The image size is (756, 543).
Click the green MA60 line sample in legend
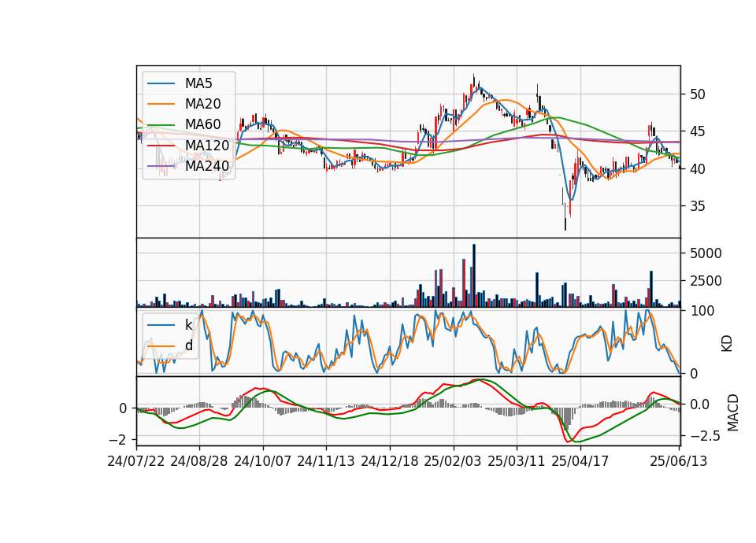(x=161, y=124)
